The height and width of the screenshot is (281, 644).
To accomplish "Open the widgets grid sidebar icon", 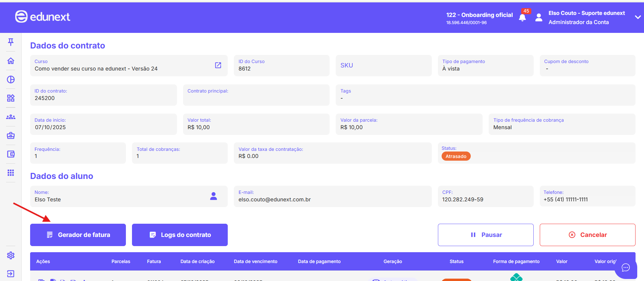I will [x=11, y=98].
